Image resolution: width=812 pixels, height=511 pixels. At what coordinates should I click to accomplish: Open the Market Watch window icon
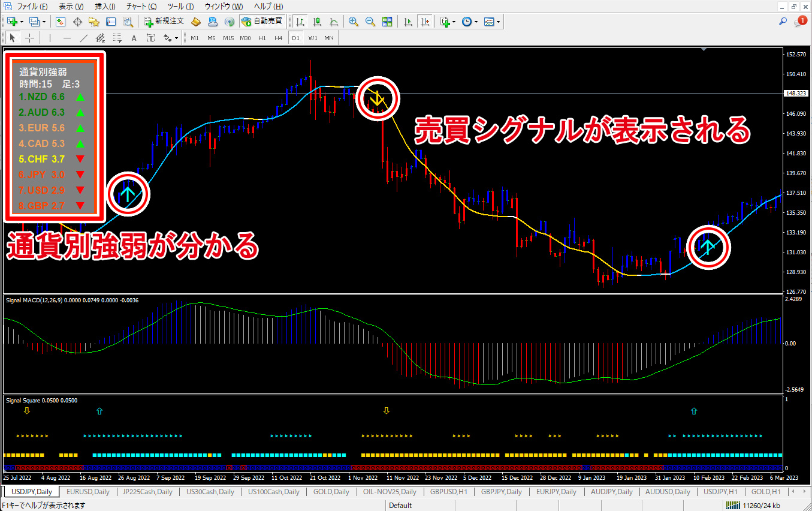(61, 22)
